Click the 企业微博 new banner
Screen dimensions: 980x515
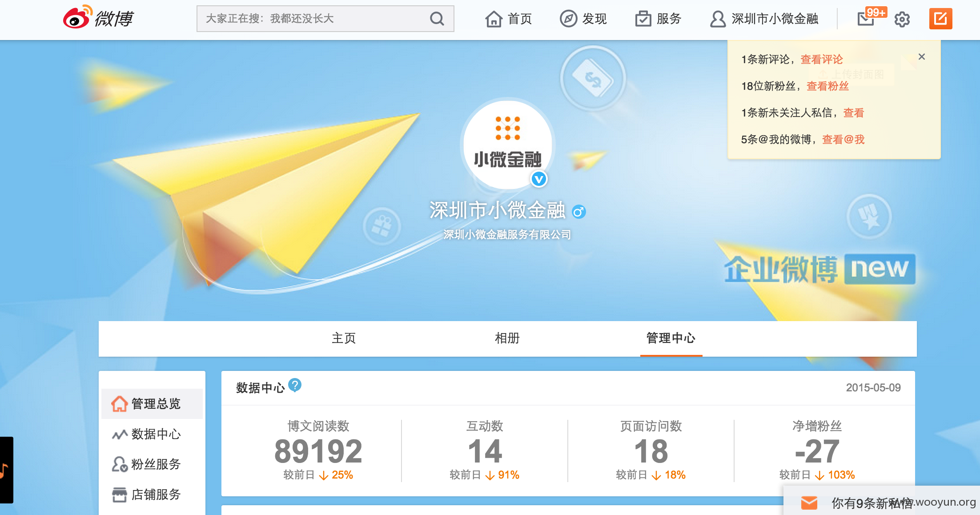pyautogui.click(x=819, y=269)
